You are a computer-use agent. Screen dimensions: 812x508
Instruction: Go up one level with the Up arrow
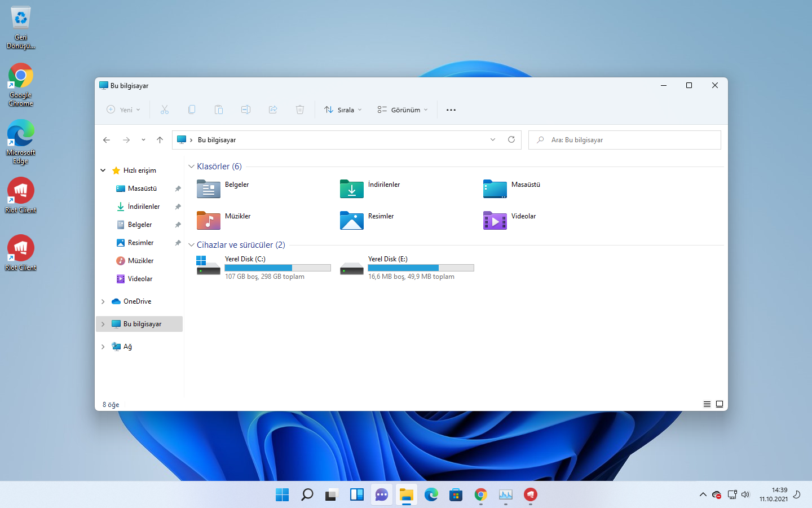(x=160, y=140)
